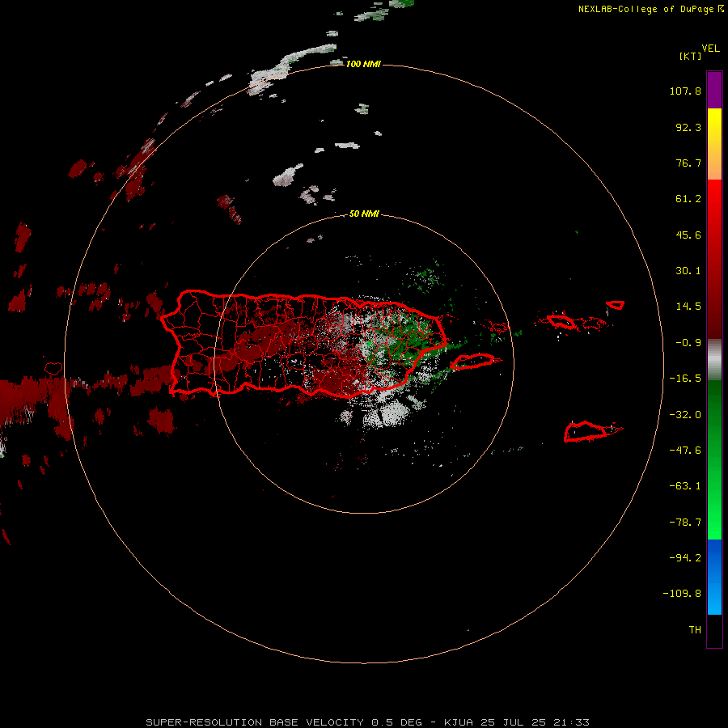728x728 pixels.
Task: Click the TH threshold label
Action: pyautogui.click(x=695, y=630)
